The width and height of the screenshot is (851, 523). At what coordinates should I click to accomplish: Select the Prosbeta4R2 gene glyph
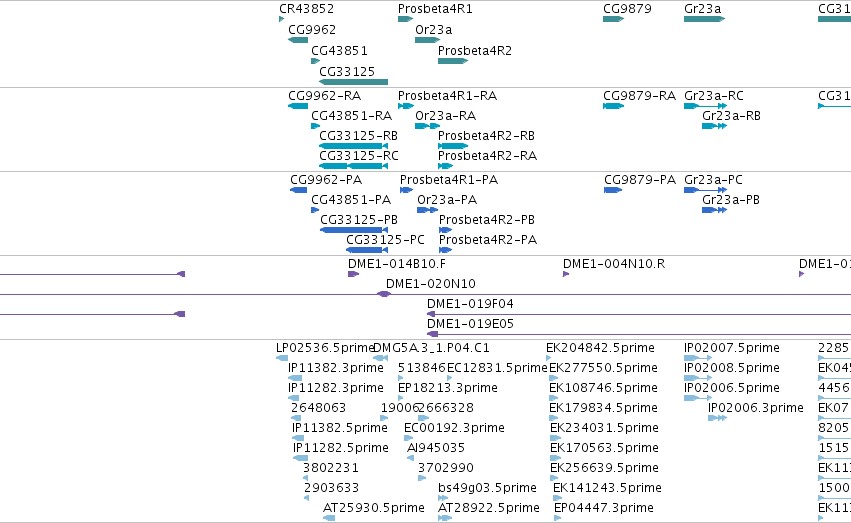coord(453,61)
